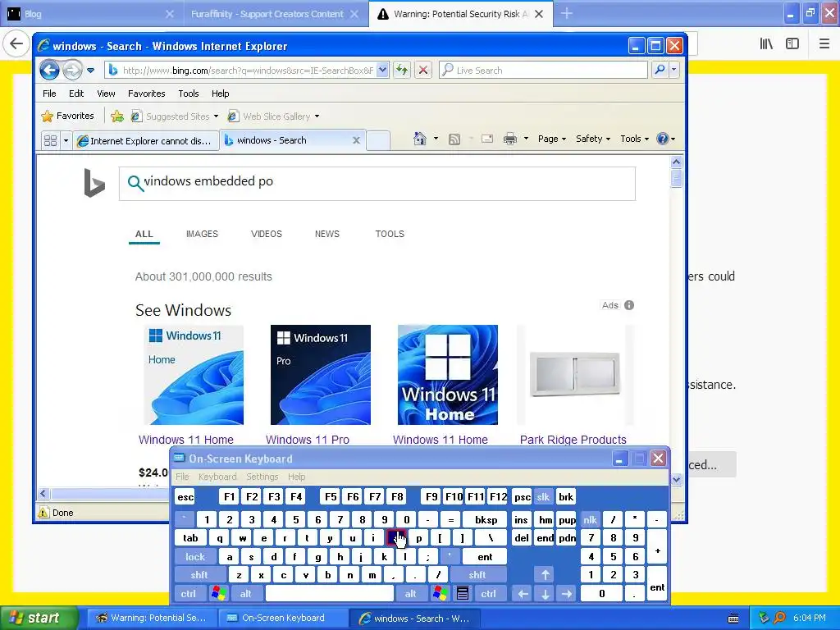Toggle the right alt key
The height and width of the screenshot is (630, 840).
coord(410,594)
